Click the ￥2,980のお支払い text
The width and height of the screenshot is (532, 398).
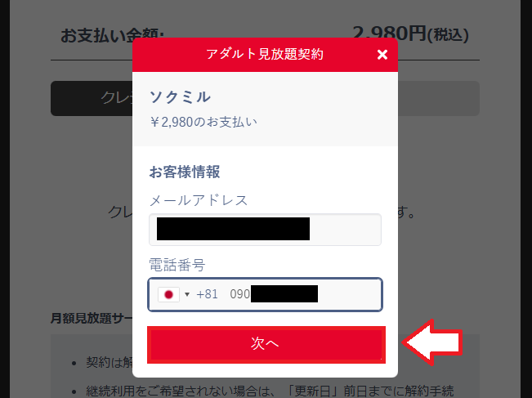pyautogui.click(x=203, y=122)
